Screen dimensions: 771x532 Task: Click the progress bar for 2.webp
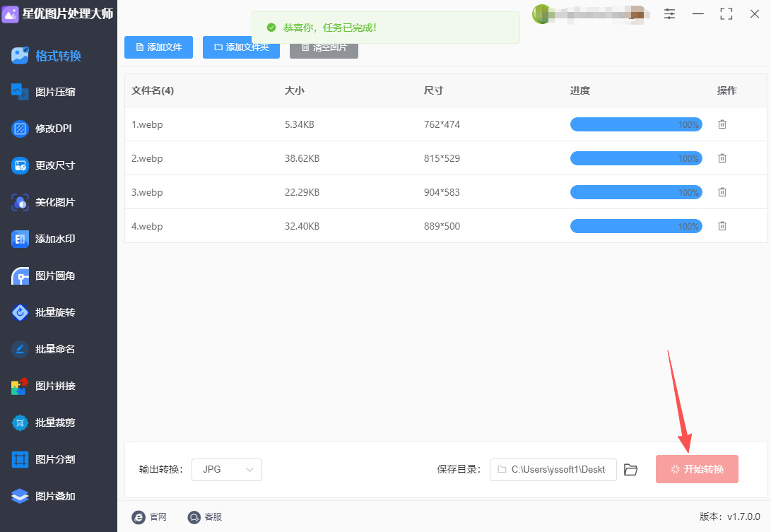click(x=636, y=158)
